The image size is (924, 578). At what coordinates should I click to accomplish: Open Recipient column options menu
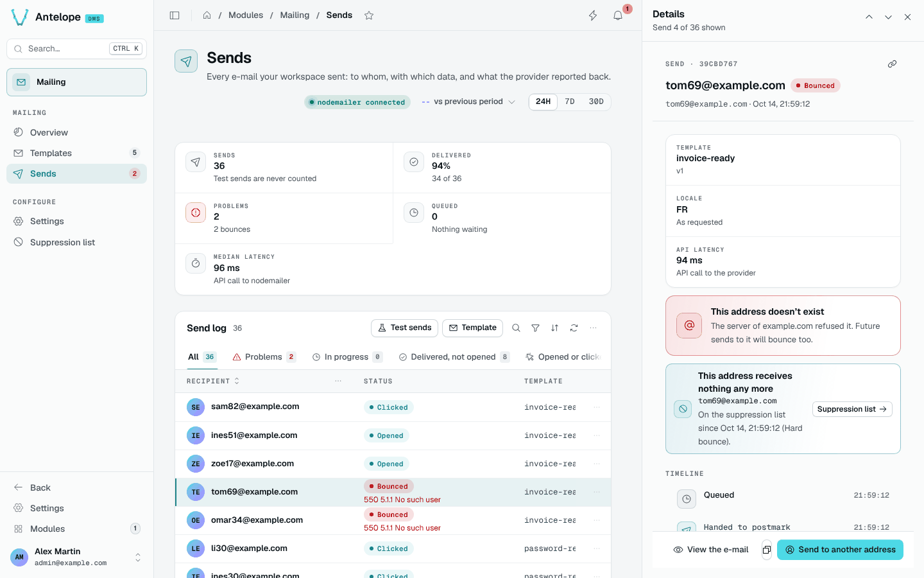click(x=338, y=381)
